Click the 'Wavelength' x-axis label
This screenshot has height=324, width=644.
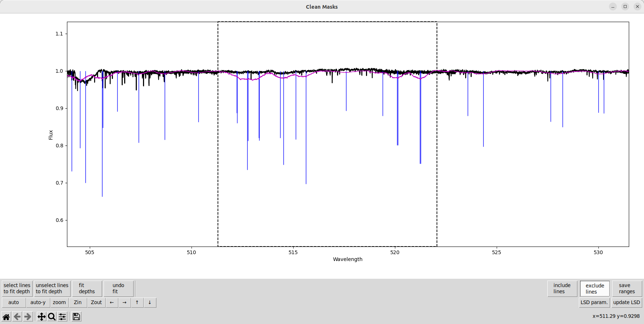click(x=348, y=259)
